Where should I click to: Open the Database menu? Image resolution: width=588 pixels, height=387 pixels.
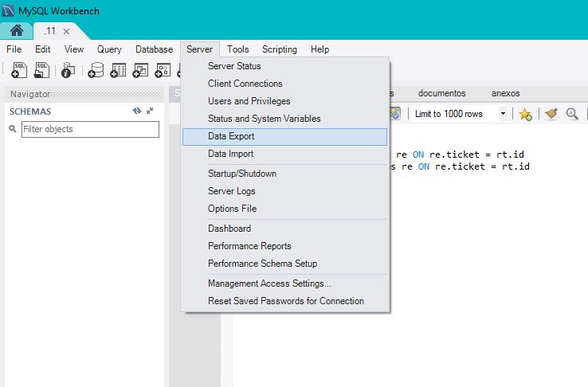[x=154, y=49]
